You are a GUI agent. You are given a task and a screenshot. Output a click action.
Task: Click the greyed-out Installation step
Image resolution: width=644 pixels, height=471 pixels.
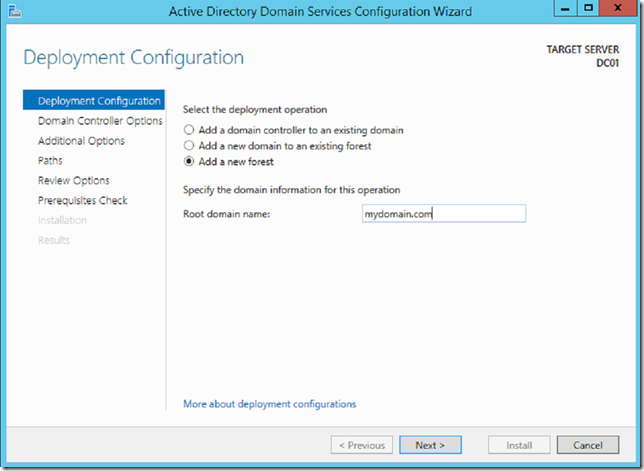tap(62, 221)
